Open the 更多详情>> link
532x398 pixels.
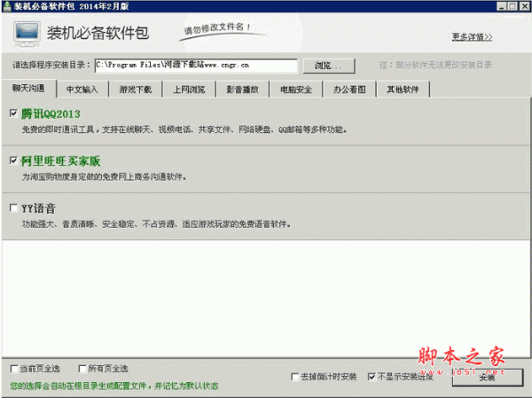point(472,36)
